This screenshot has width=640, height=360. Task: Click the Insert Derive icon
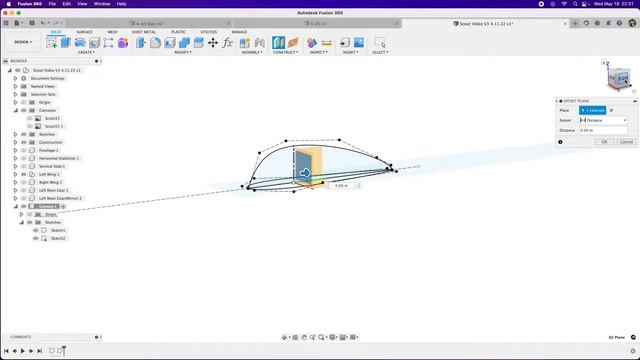click(344, 42)
